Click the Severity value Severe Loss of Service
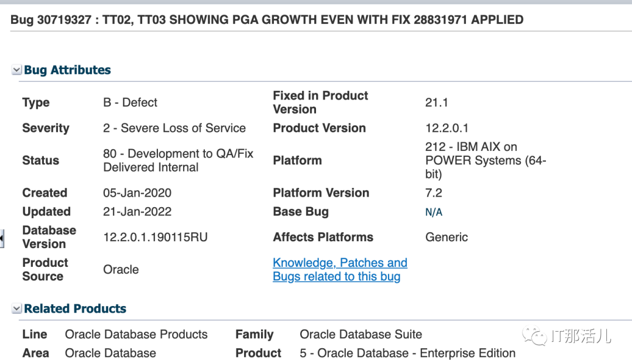Image resolution: width=632 pixels, height=364 pixels. click(x=174, y=128)
